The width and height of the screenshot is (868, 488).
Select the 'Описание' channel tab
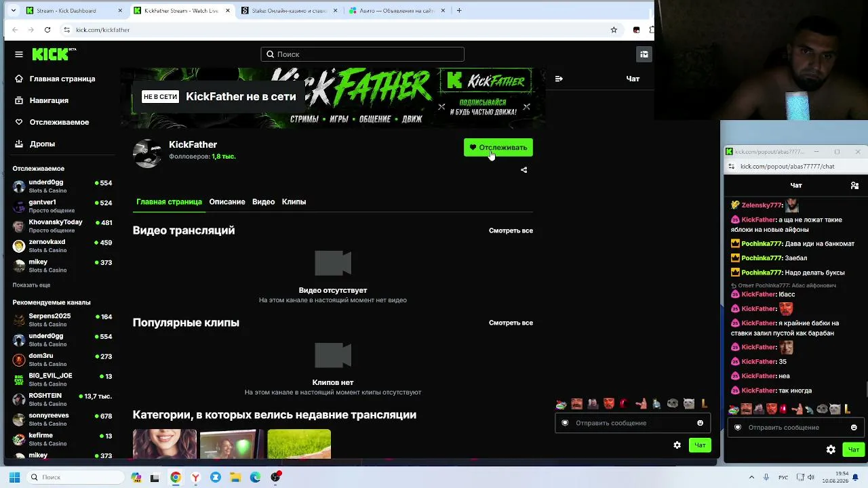coord(227,202)
